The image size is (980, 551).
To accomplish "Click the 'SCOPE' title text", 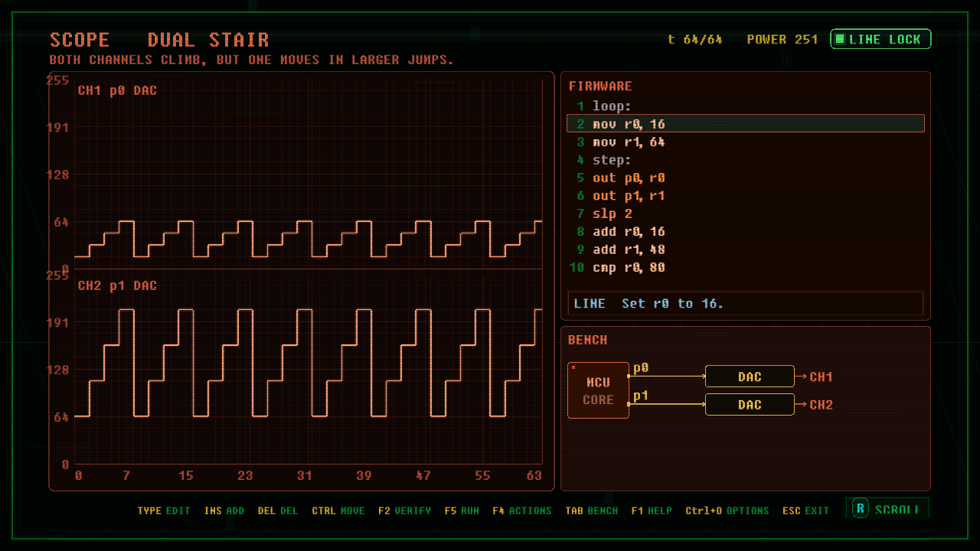I will 80,40.
